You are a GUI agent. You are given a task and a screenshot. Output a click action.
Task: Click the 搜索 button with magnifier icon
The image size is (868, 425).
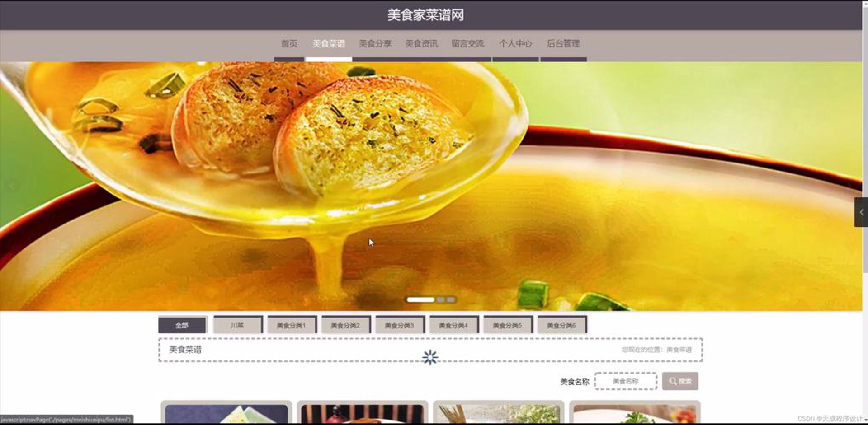coord(680,381)
